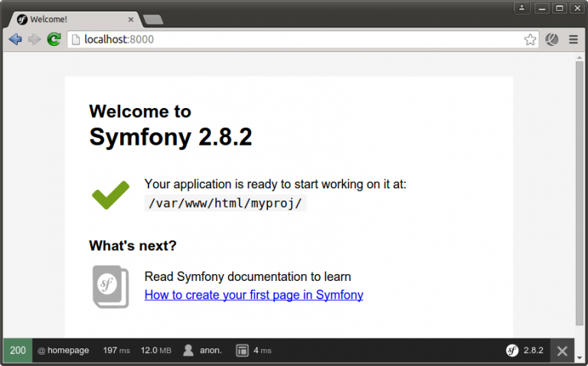This screenshot has height=366, width=588.
Task: Click the anon. user icon in debug toolbar
Action: [188, 351]
